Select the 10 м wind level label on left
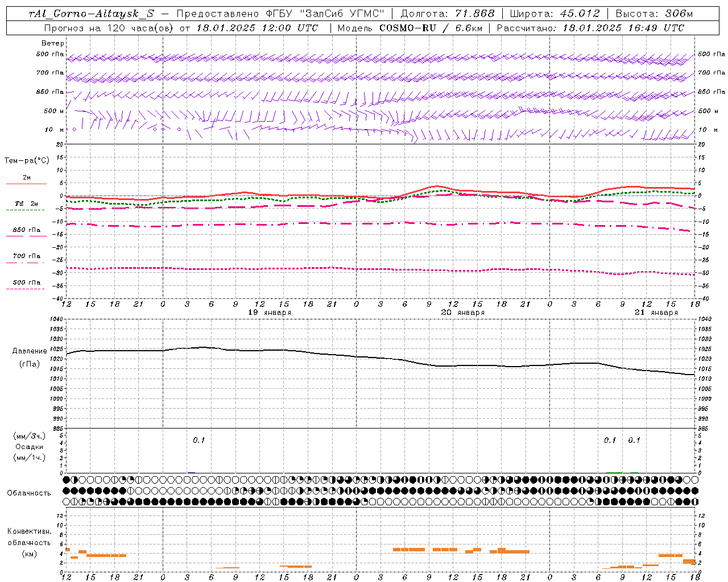This screenshot has width=728, height=582. click(55, 130)
